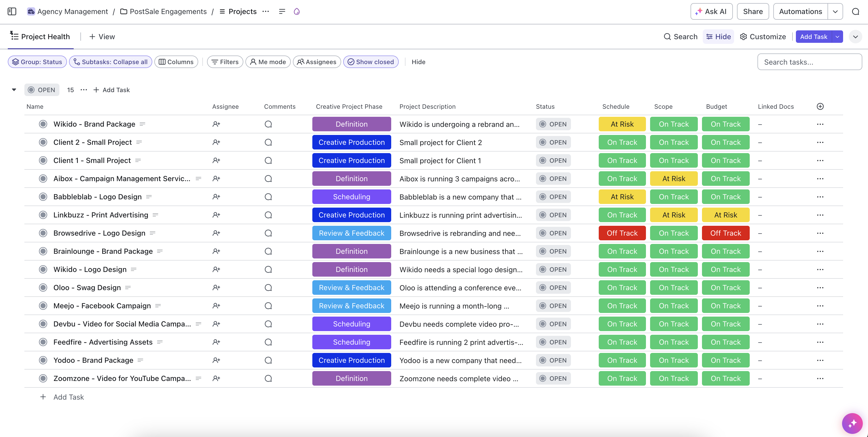Click Share button to share project
This screenshot has height=437, width=868.
(752, 12)
